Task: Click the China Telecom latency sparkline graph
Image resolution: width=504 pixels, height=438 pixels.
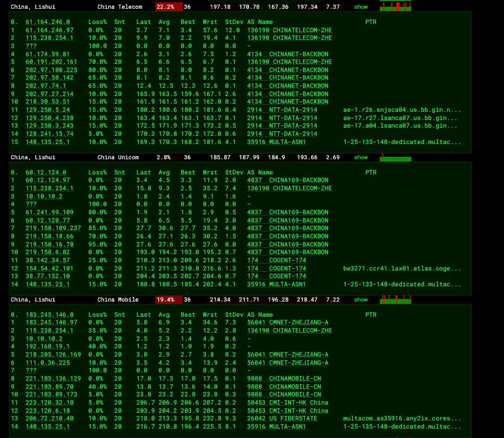Action: click(x=396, y=6)
